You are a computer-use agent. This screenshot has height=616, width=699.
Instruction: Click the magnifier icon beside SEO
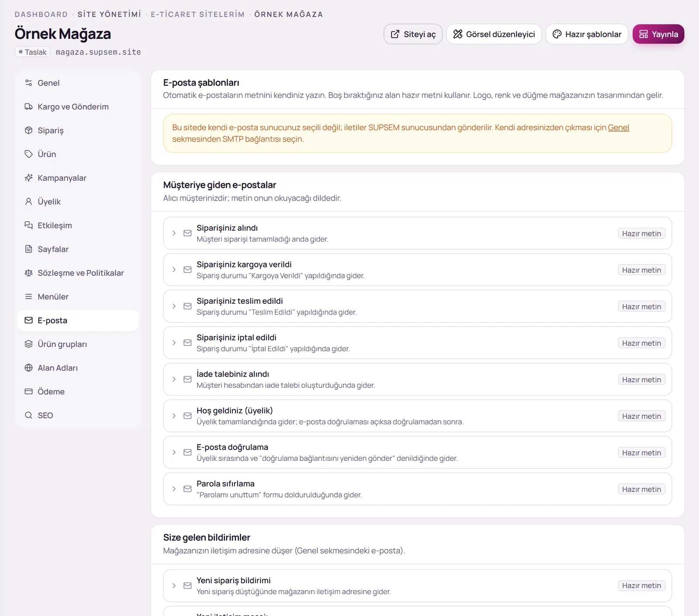click(28, 415)
